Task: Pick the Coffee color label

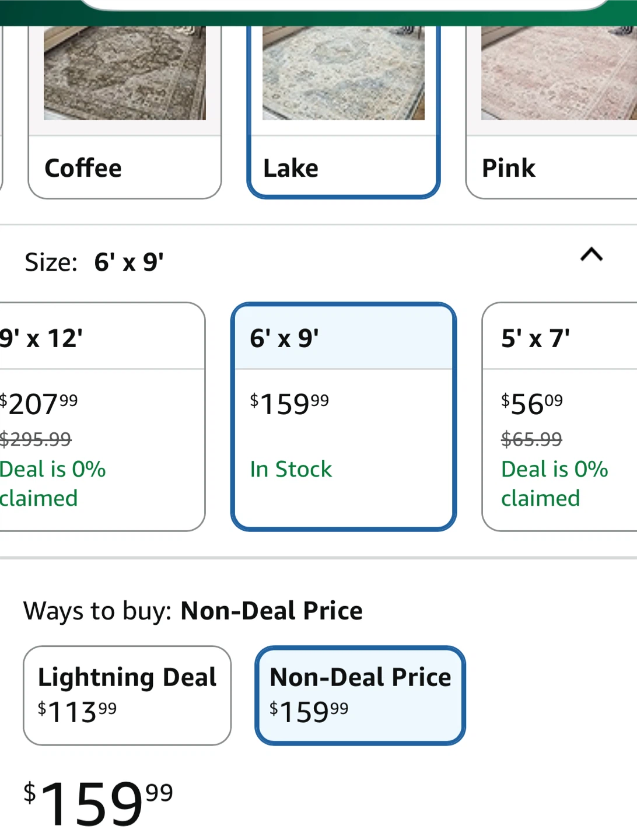Action: point(83,169)
